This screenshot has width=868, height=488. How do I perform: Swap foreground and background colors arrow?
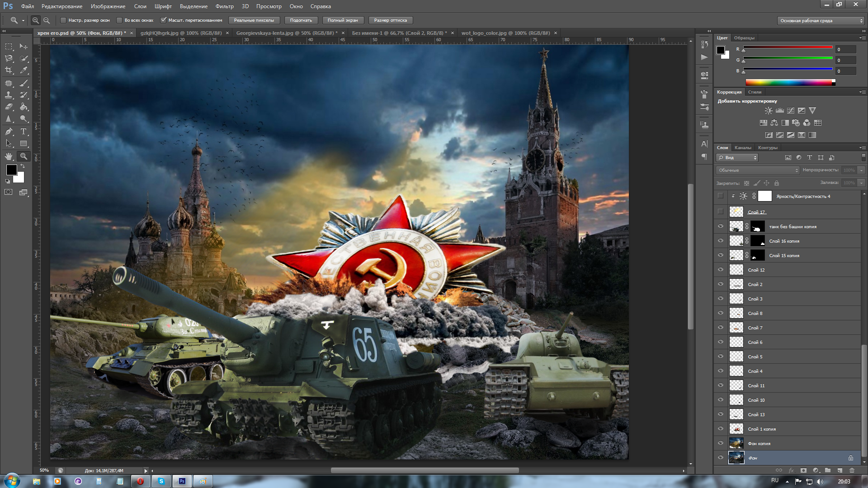[x=23, y=166]
